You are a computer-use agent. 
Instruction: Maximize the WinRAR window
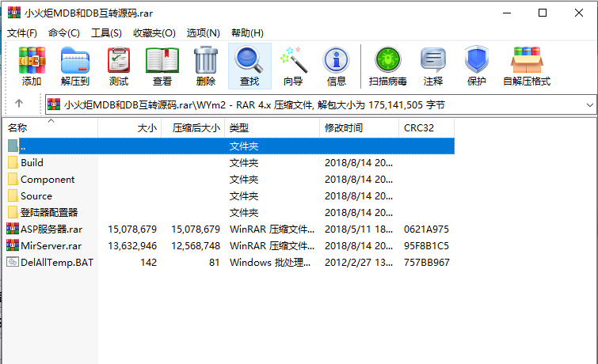(543, 13)
